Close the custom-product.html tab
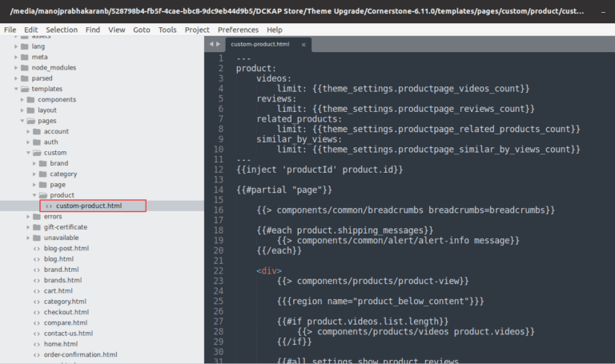Image resolution: width=615 pixels, height=364 pixels. pos(303,45)
